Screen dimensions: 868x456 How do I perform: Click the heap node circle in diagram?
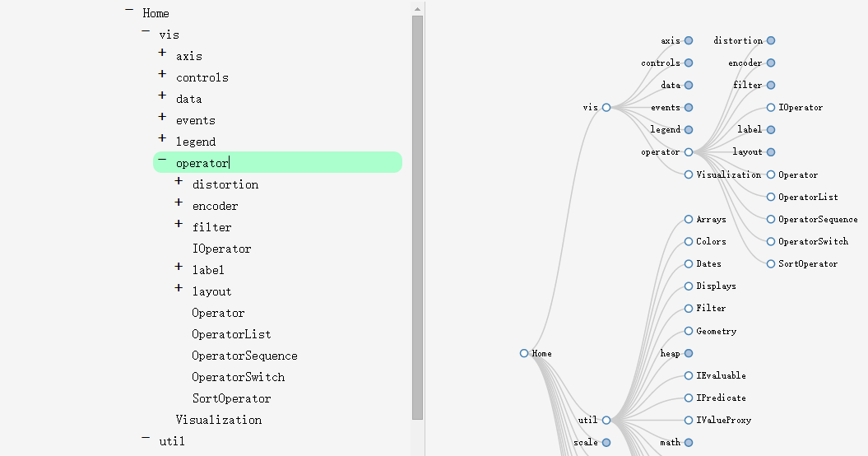coord(689,353)
